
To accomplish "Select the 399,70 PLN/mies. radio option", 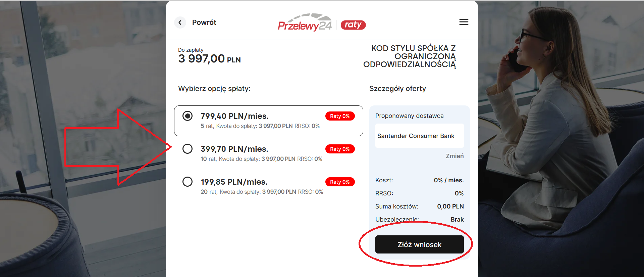I will (x=187, y=149).
